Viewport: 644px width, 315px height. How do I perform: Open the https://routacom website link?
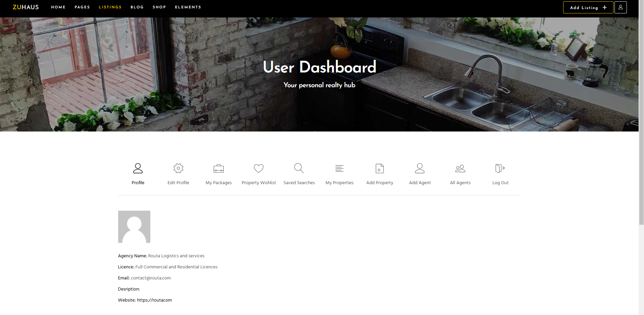[x=154, y=300]
